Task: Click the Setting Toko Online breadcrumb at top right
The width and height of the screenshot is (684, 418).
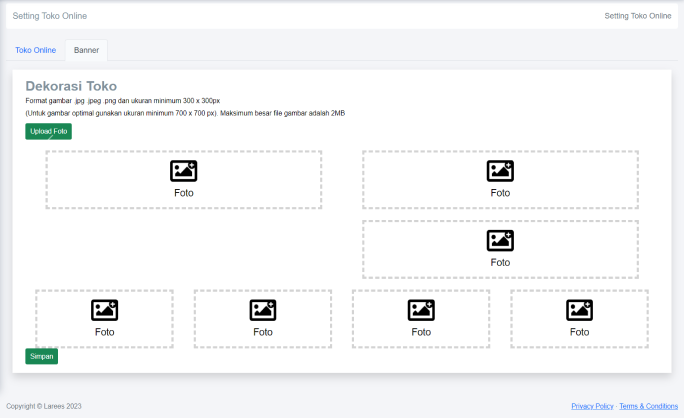Action: 637,16
